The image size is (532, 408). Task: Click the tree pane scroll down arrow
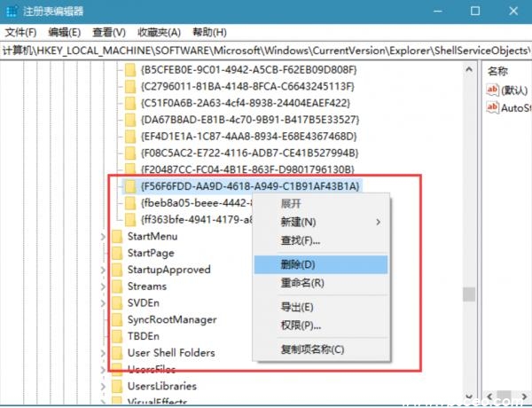[469, 396]
